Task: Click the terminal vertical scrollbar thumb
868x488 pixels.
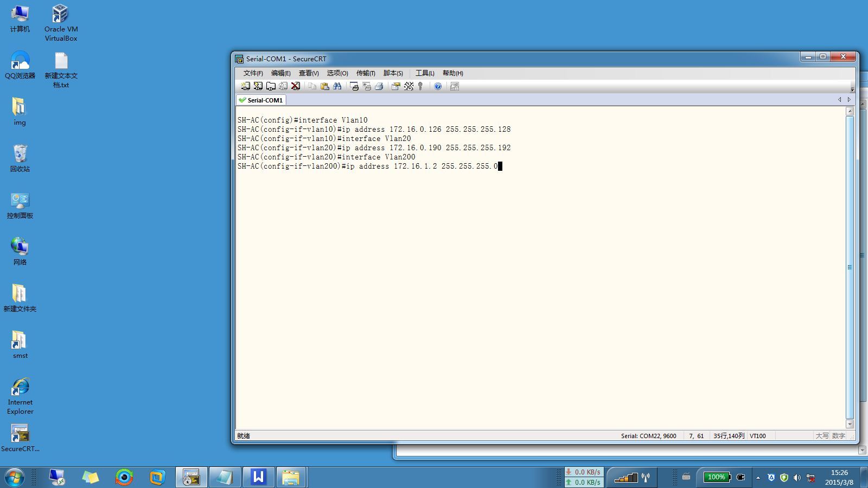Action: coord(850,267)
